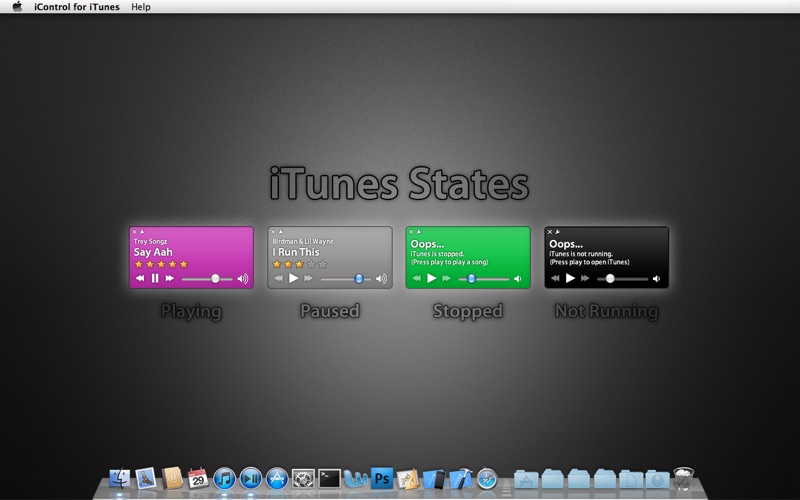Click second star of I Run This rating
This screenshot has height=500, width=800.
coord(288,264)
